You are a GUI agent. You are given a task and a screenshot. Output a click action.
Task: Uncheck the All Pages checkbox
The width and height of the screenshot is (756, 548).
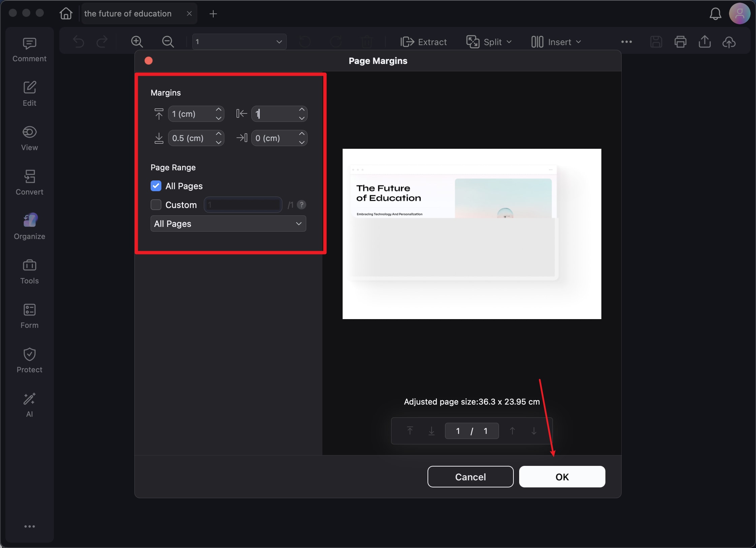[x=156, y=186]
